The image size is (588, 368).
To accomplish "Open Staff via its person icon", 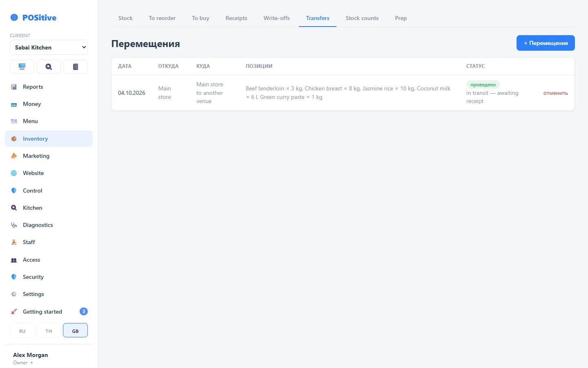I will [x=14, y=242].
